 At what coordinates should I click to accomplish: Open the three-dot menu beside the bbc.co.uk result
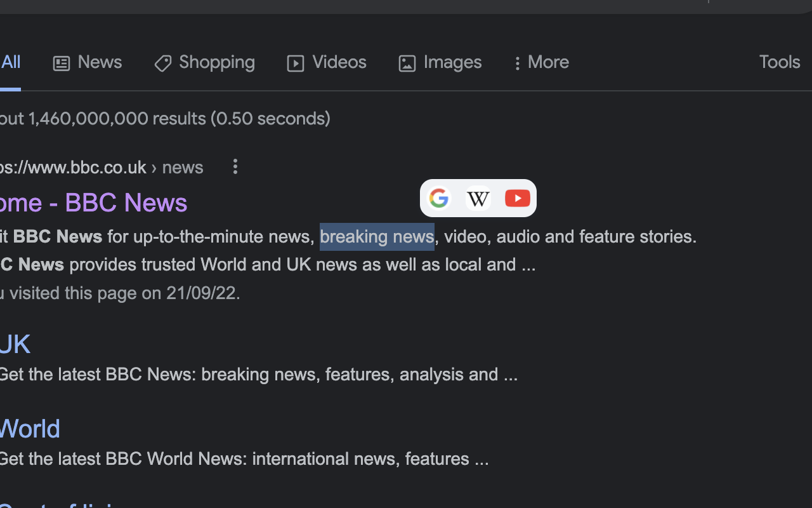(x=235, y=166)
